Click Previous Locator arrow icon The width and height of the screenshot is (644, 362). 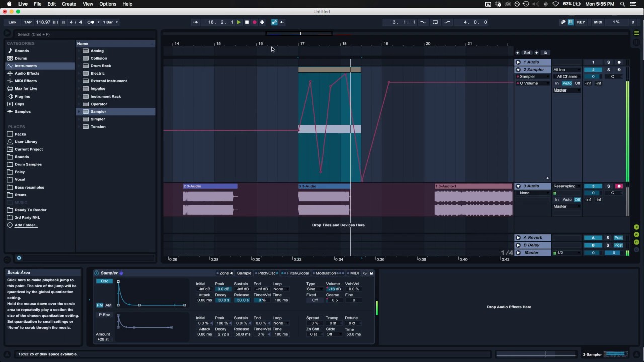point(518,53)
